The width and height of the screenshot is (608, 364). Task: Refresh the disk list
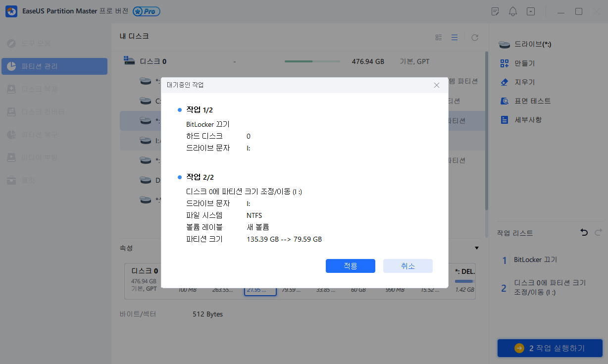tap(474, 37)
